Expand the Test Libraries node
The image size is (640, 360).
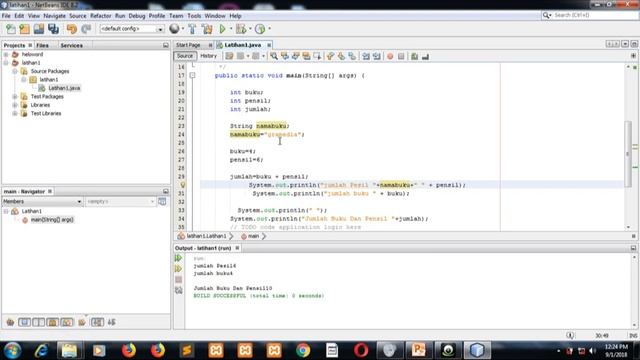[15, 113]
